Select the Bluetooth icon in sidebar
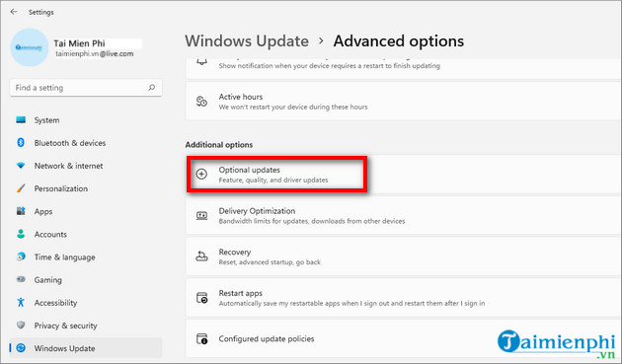 pos(21,143)
